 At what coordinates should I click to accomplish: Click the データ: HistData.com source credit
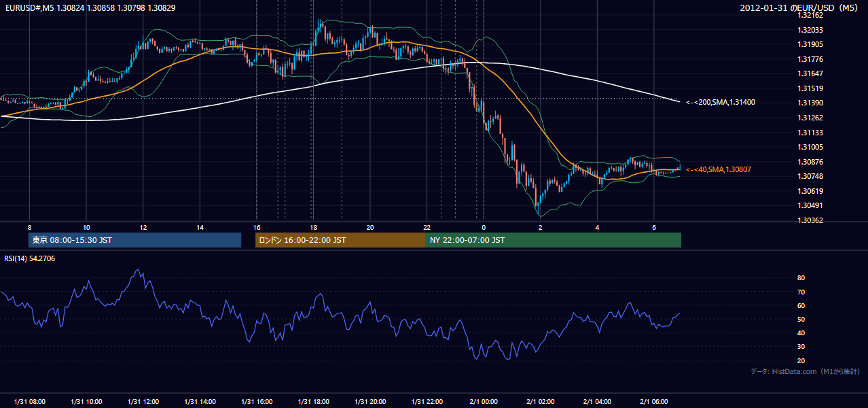point(806,371)
